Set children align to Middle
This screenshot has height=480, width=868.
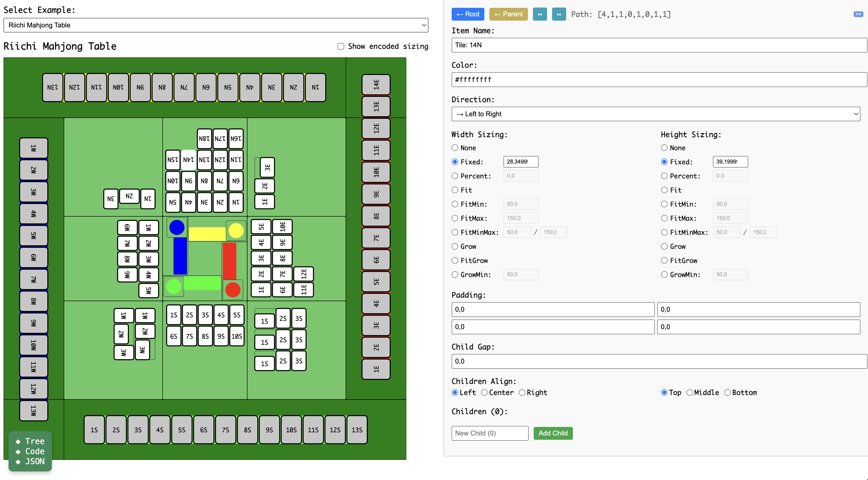690,392
